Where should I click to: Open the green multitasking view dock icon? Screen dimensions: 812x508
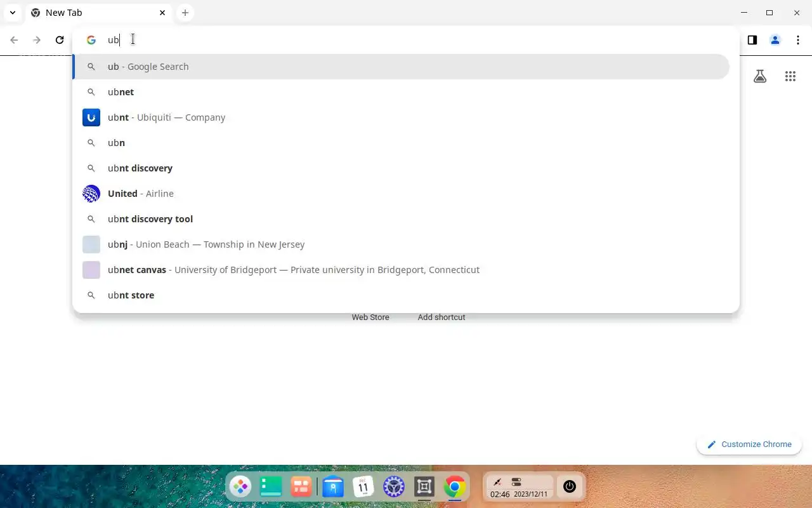click(x=271, y=487)
